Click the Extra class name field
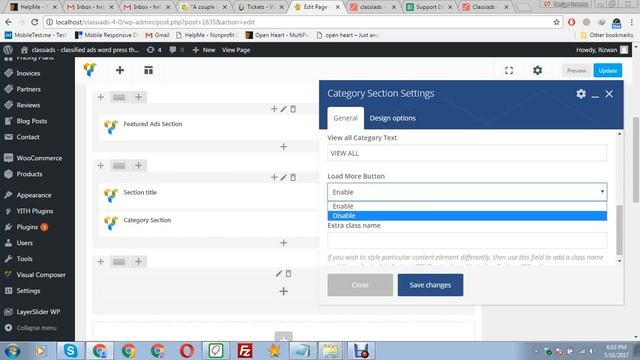 point(467,241)
